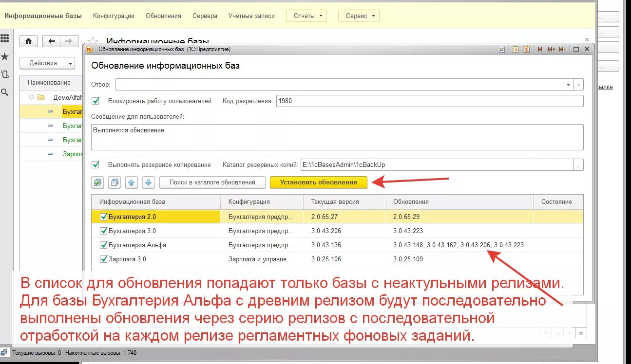
Task: Uncheck all bases with the uncheck-all icon
Action: pyautogui.click(x=115, y=182)
